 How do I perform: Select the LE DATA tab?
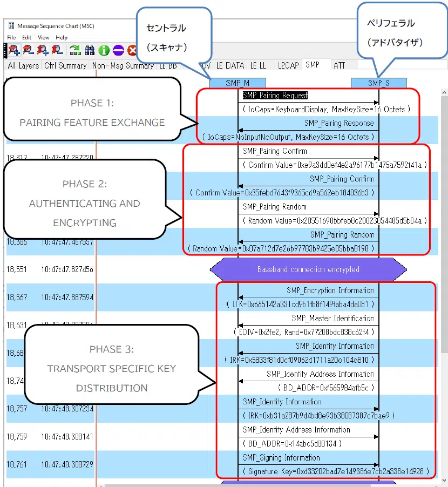[230, 65]
